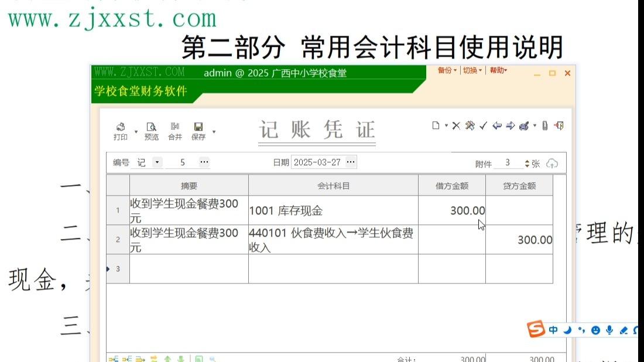Image resolution: width=644 pixels, height=362 pixels.
Task: Expand the voucher type dropdown next to 编号
Action: pos(155,162)
